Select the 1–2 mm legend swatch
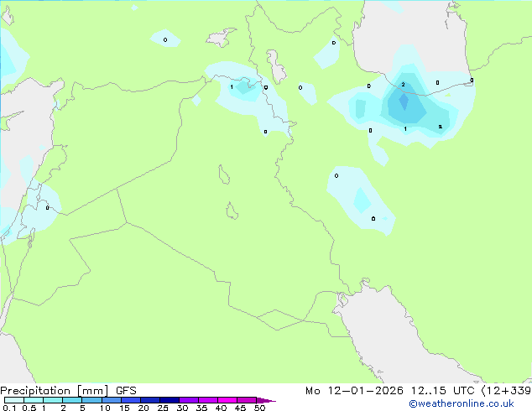The image size is (532, 411). point(53,400)
